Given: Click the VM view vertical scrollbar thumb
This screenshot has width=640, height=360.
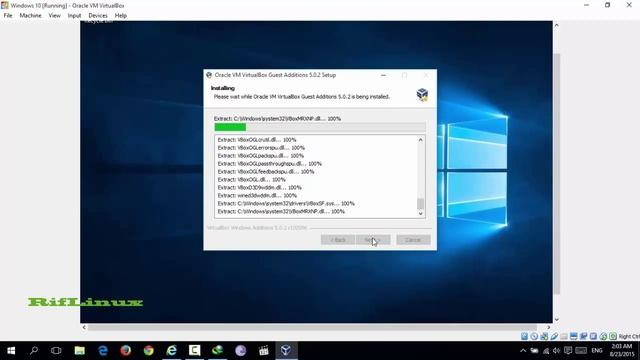Looking at the screenshot, I should 556,173.
